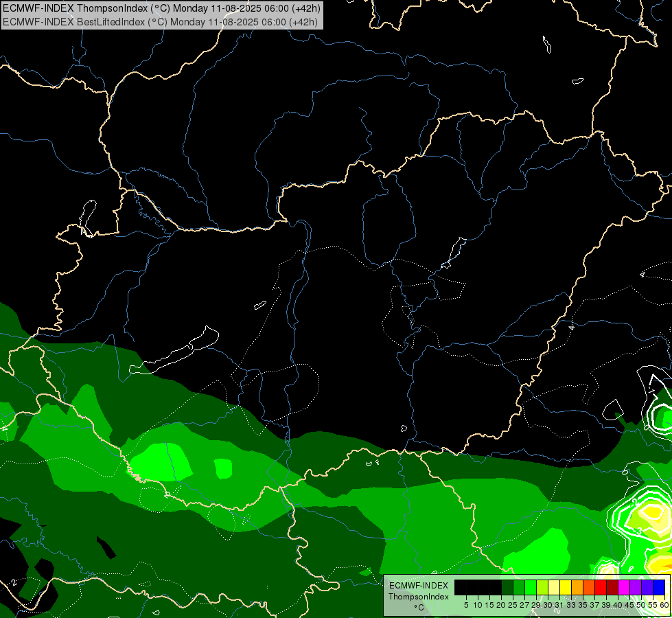Click the legend tick value 5

pos(466,605)
